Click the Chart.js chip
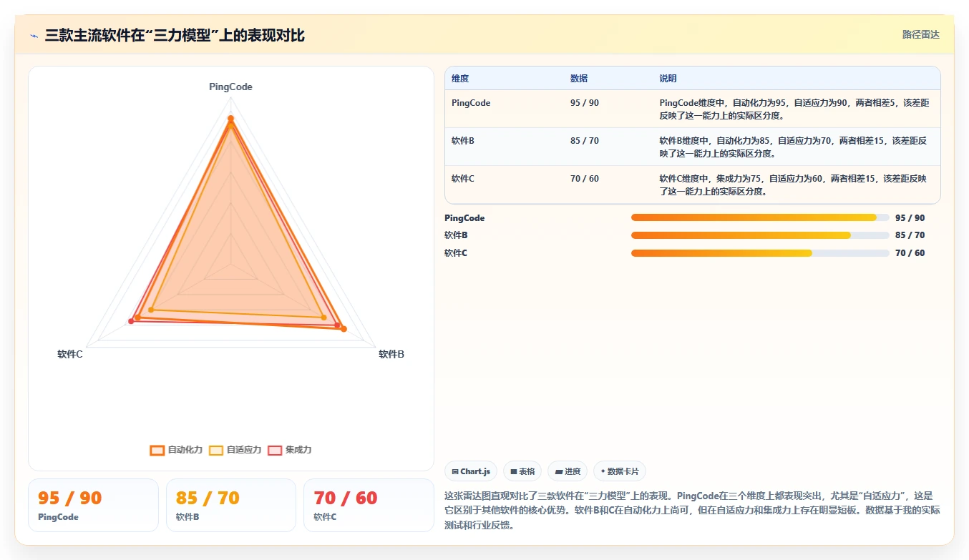Image resolution: width=969 pixels, height=560 pixels. coord(471,471)
